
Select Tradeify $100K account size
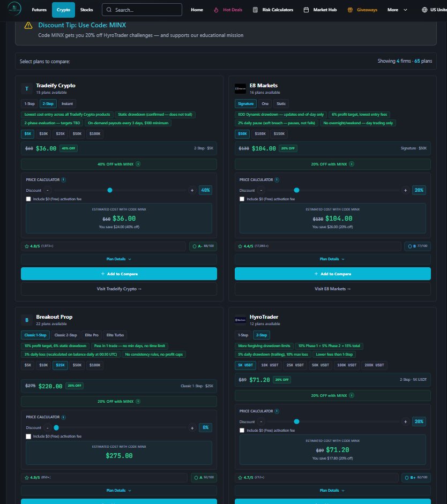pos(95,134)
